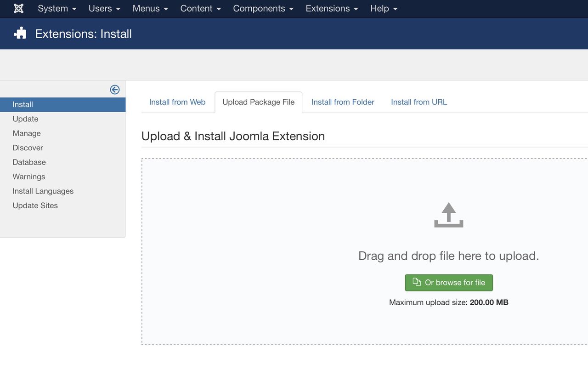Open the Menus dropdown
Image resolution: width=588 pixels, height=370 pixels.
150,9
